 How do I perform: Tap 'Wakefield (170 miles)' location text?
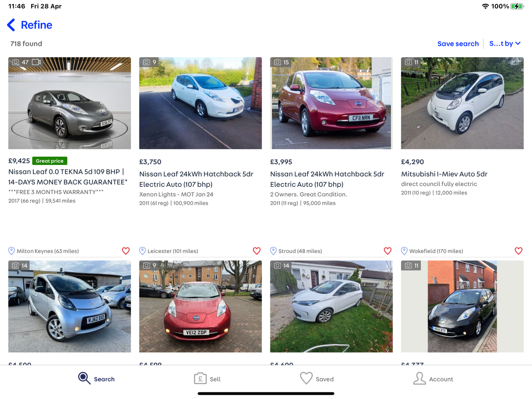coord(436,251)
